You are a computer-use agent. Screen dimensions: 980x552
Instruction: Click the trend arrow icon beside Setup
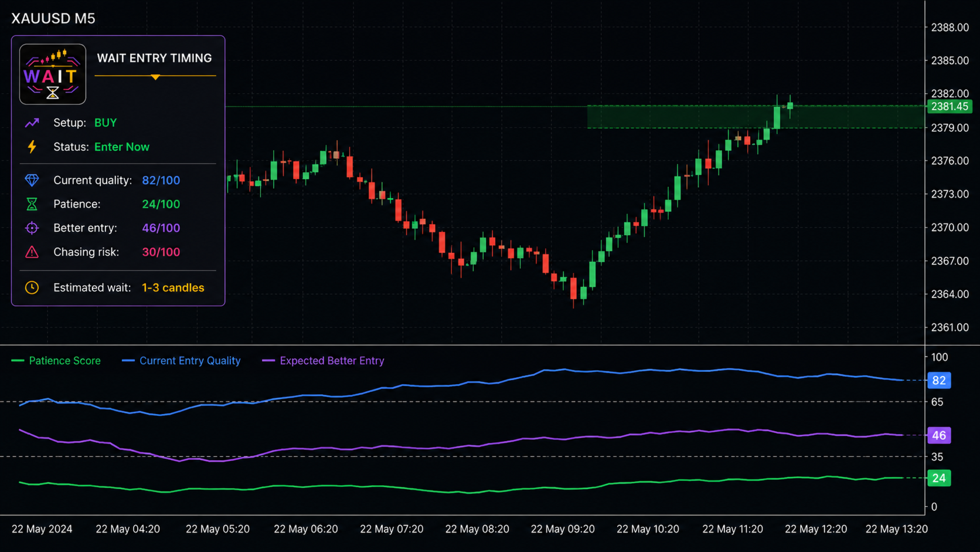32,123
